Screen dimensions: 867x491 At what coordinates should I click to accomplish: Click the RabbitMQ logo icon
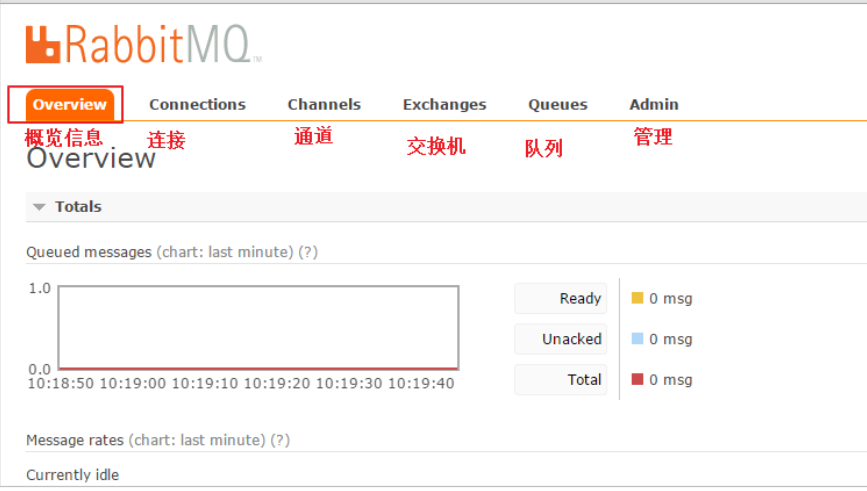click(x=44, y=45)
